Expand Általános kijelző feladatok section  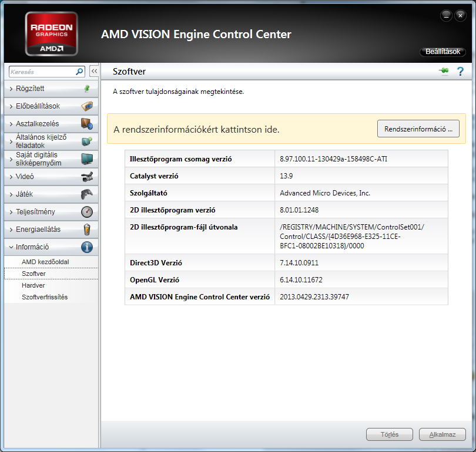tap(51, 141)
